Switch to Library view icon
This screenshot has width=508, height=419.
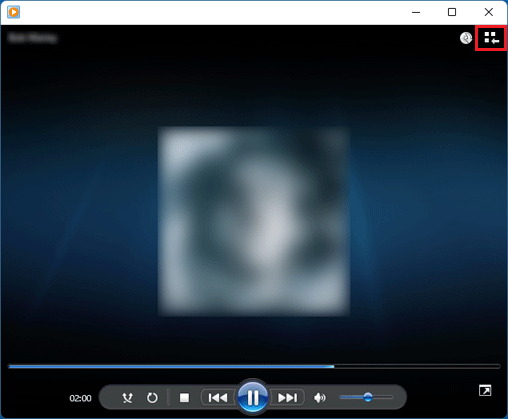pyautogui.click(x=491, y=38)
